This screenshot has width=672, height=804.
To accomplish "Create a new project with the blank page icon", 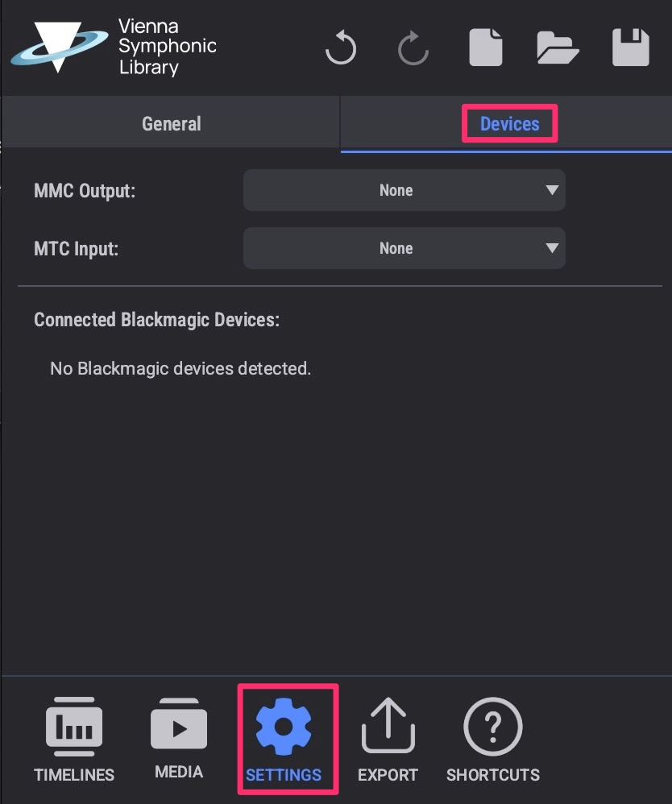I will [x=486, y=48].
